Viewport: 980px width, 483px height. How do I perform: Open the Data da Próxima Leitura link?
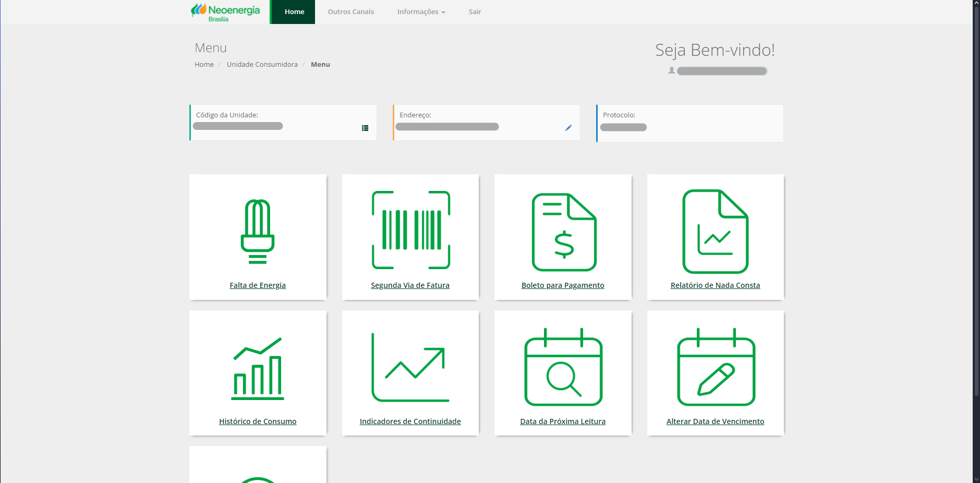(563, 421)
